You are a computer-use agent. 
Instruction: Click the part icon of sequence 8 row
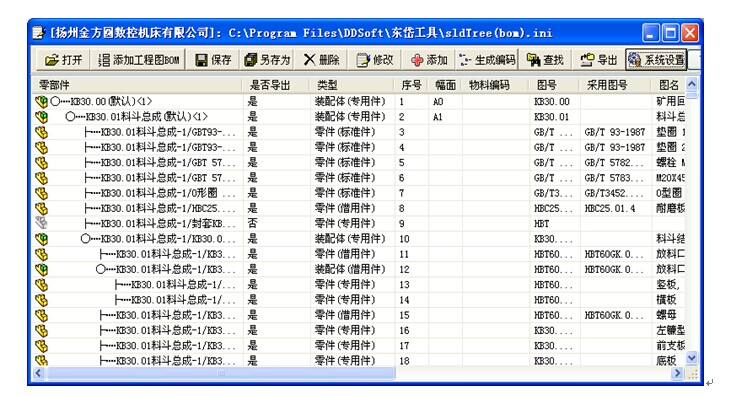point(41,208)
